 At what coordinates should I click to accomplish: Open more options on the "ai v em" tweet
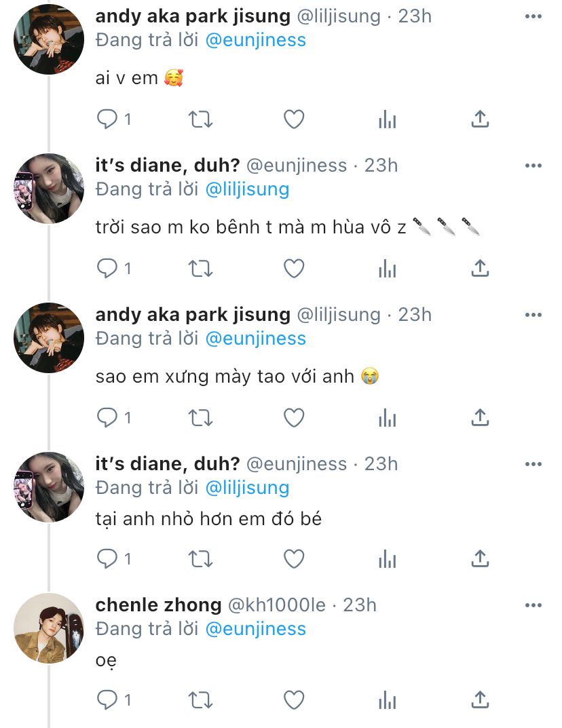point(533,16)
